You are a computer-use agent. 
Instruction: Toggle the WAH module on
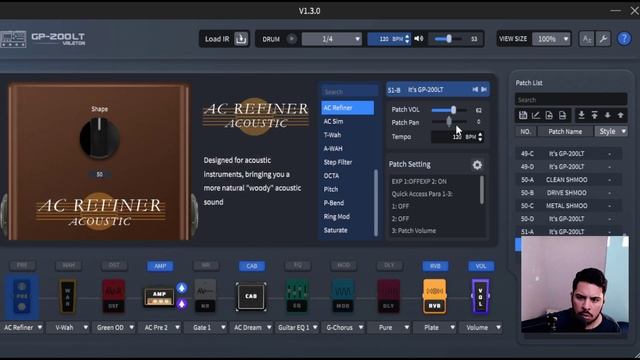click(x=69, y=266)
